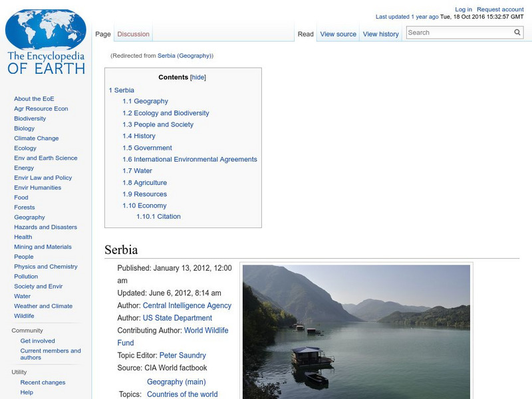Open the View history tab
The width and height of the screenshot is (532, 399).
(x=381, y=33)
